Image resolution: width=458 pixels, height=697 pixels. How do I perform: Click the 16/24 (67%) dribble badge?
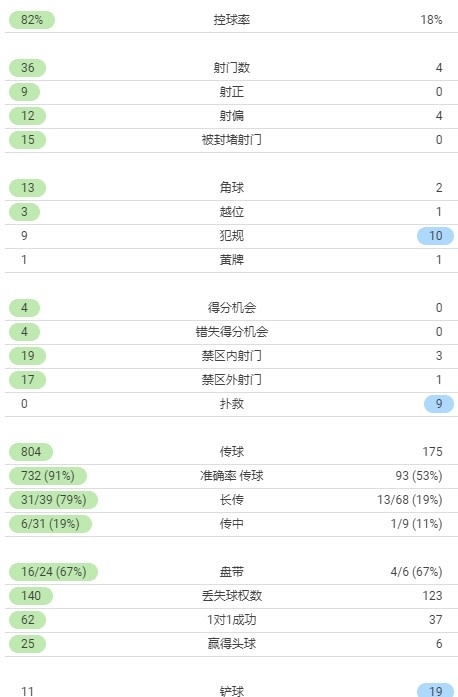tap(53, 572)
